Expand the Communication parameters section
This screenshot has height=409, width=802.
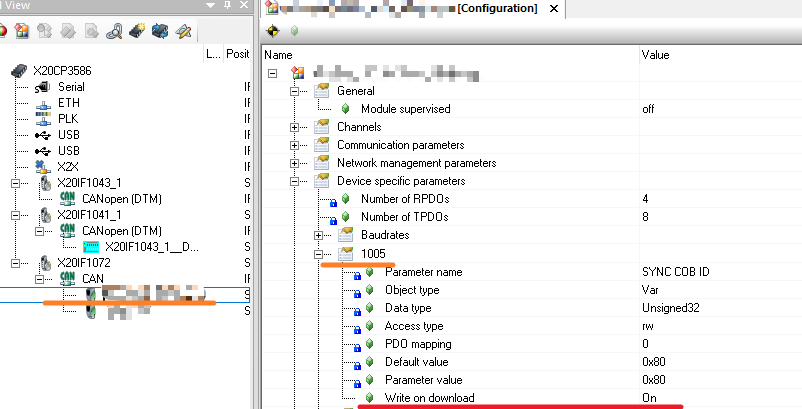point(295,146)
